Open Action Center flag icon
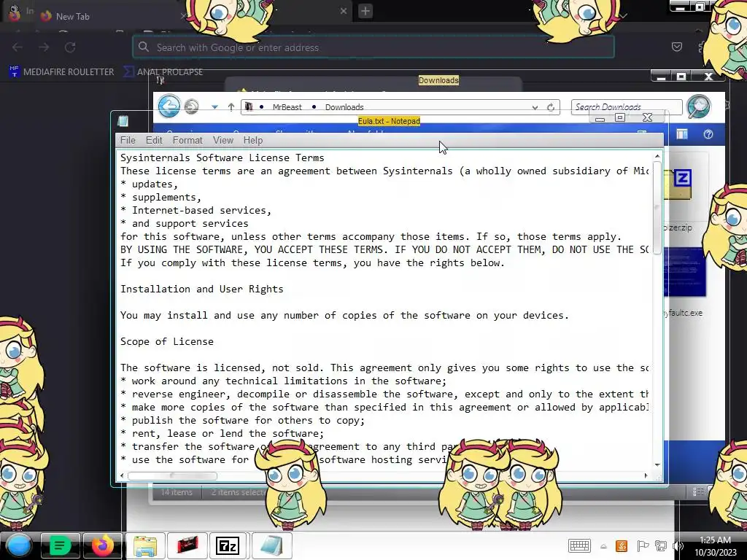The width and height of the screenshot is (747, 560). point(642,545)
